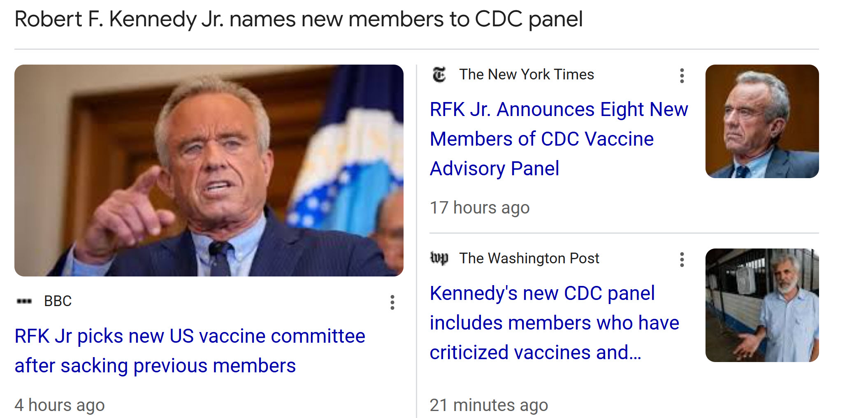Image resolution: width=868 pixels, height=418 pixels.
Task: Click the large BBC article photo
Action: point(209,170)
